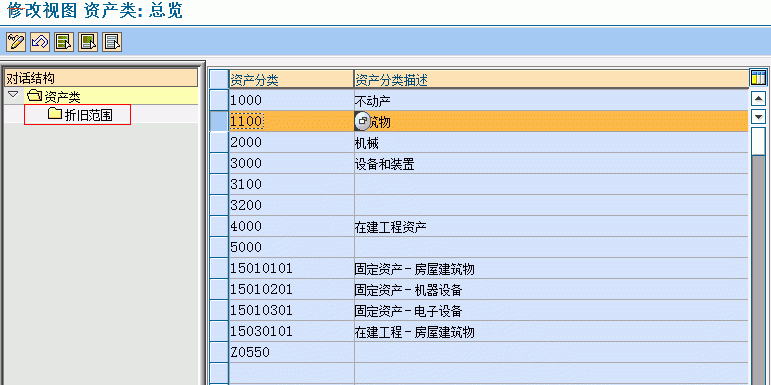771x385 pixels.
Task: Click the undo change toolbar icon
Action: pyautogui.click(x=40, y=42)
